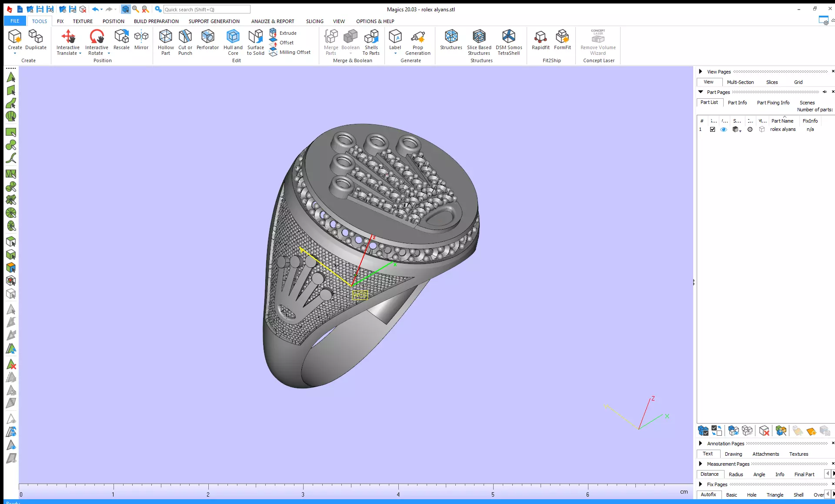Image resolution: width=835 pixels, height=504 pixels.
Task: Switch to the SLICING tab
Action: point(314,21)
